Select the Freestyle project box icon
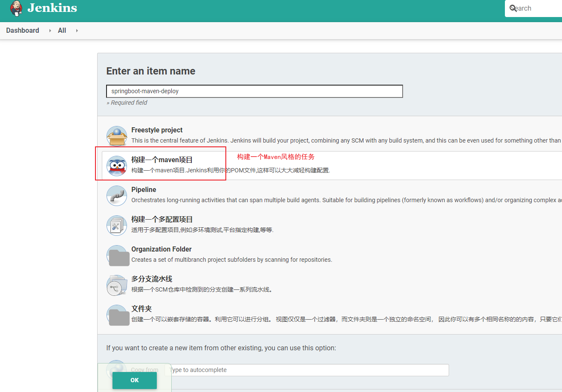The image size is (562, 392). click(x=117, y=136)
